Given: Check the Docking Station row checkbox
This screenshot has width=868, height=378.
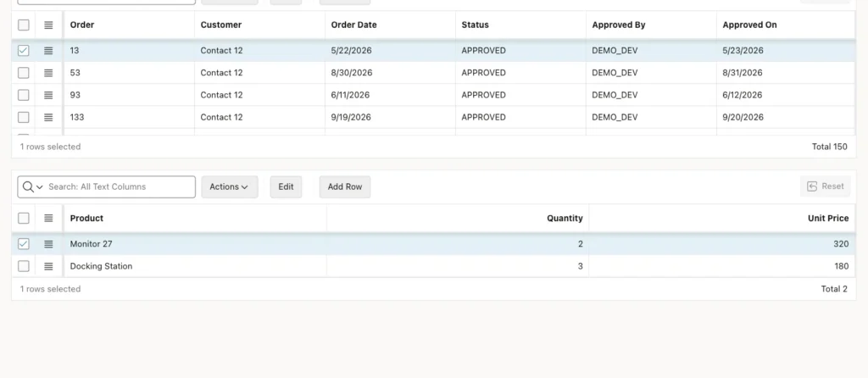Looking at the screenshot, I should point(23,266).
